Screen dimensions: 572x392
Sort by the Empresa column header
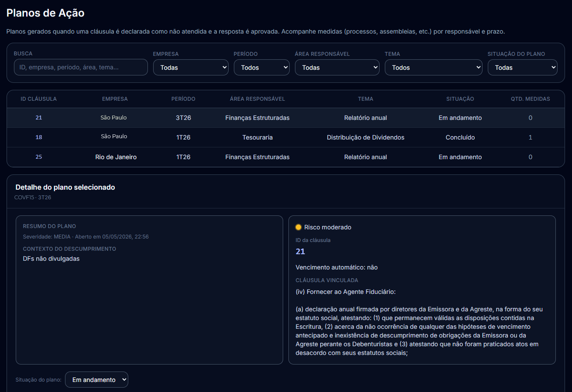(x=115, y=99)
